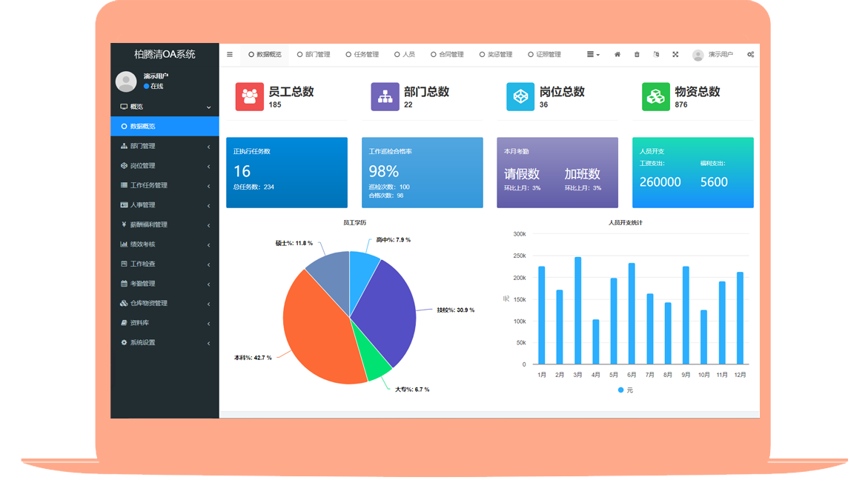868x480 pixels.
Task: Click the trash icon in top bar
Action: pyautogui.click(x=637, y=54)
